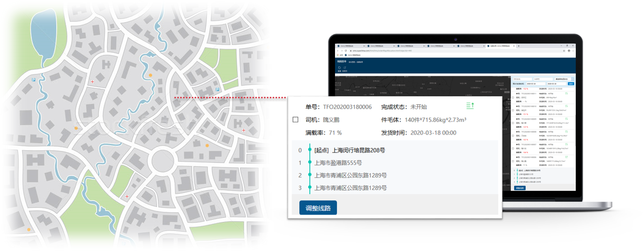Image resolution: width=644 pixels, height=251 pixels.
Task: Click 140件*715.86kg*2.73m³ in the popup
Action: (435, 120)
